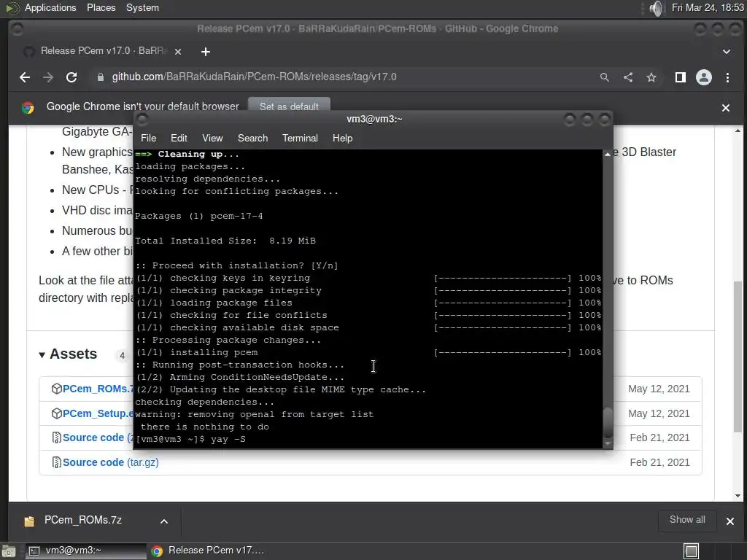The image size is (747, 560).
Task: Bookmark this page with the star
Action: (651, 77)
